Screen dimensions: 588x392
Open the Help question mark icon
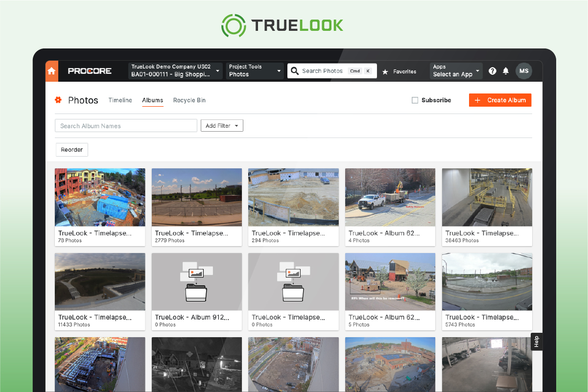(x=492, y=71)
